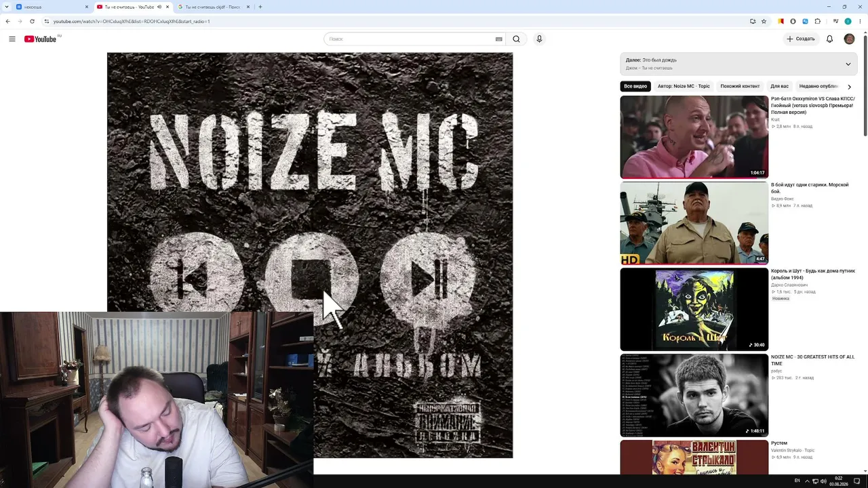The image size is (868, 488).
Task: Visit the 'Valentin Strykalo - Topic' channel
Action: (x=793, y=450)
